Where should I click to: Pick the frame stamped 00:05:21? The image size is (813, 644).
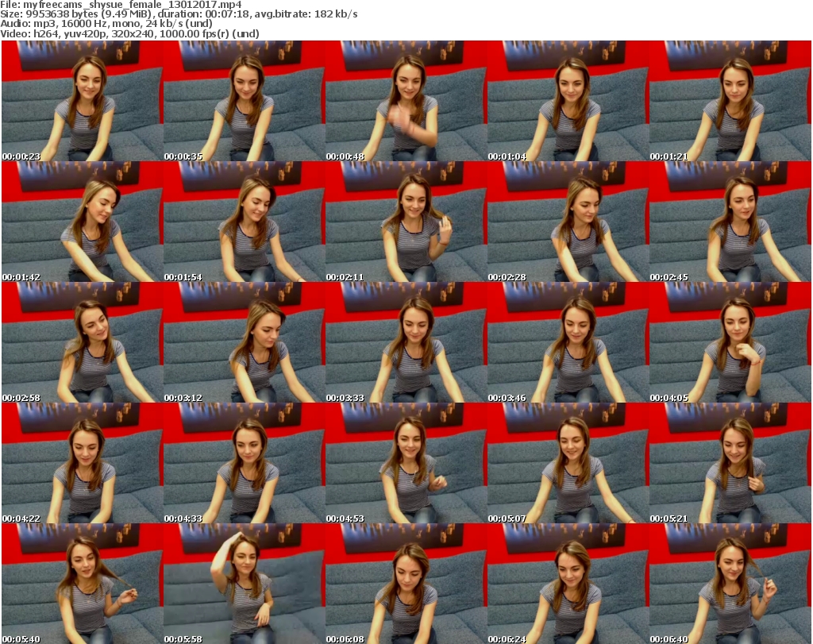tap(730, 464)
